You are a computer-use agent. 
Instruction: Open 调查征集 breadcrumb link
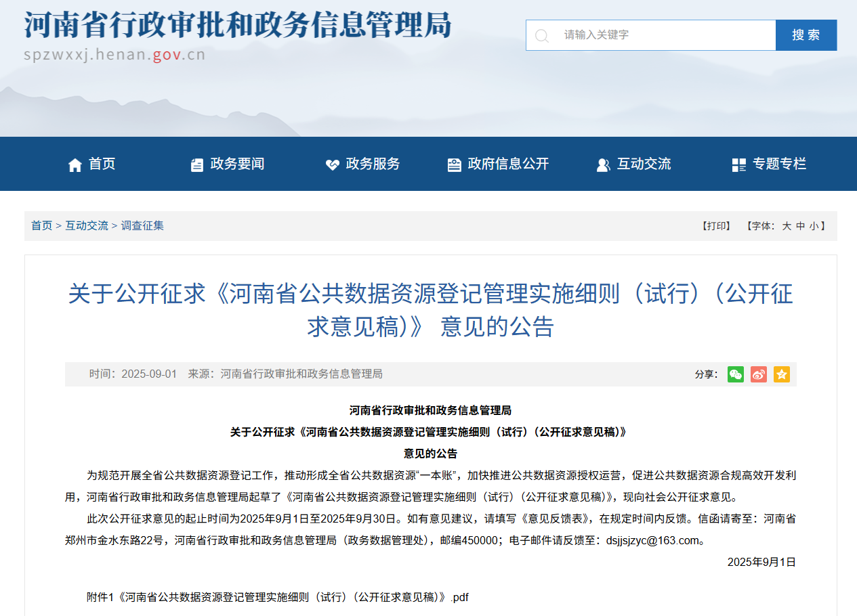142,226
